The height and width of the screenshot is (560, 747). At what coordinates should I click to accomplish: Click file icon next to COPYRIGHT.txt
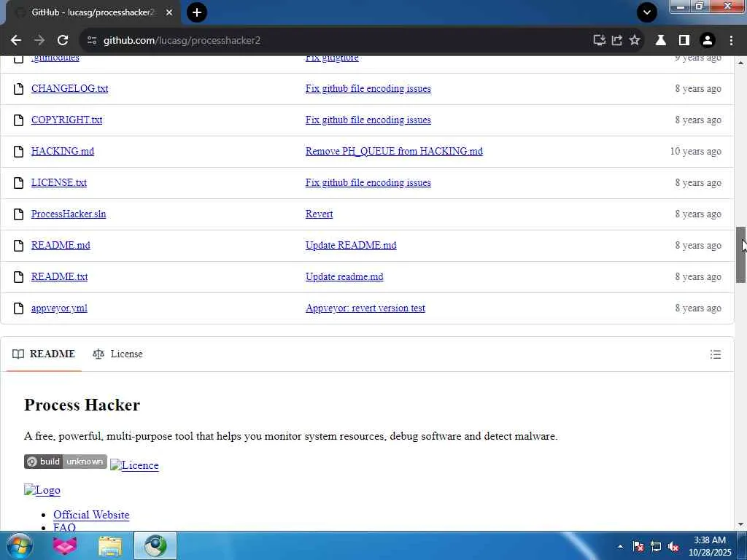[18, 120]
